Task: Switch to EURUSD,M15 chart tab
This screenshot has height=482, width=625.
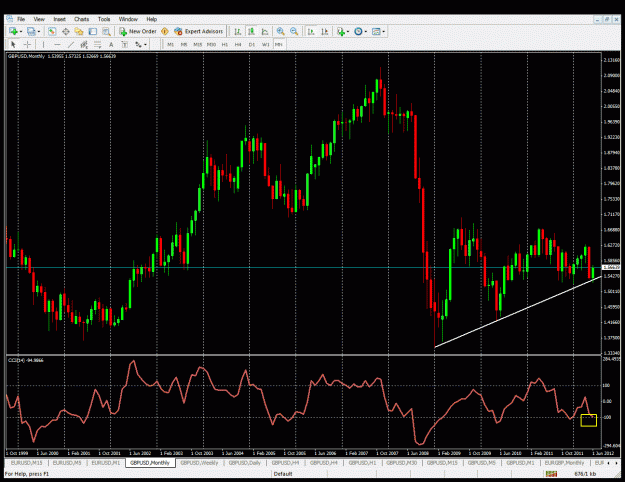Action: (x=26, y=463)
